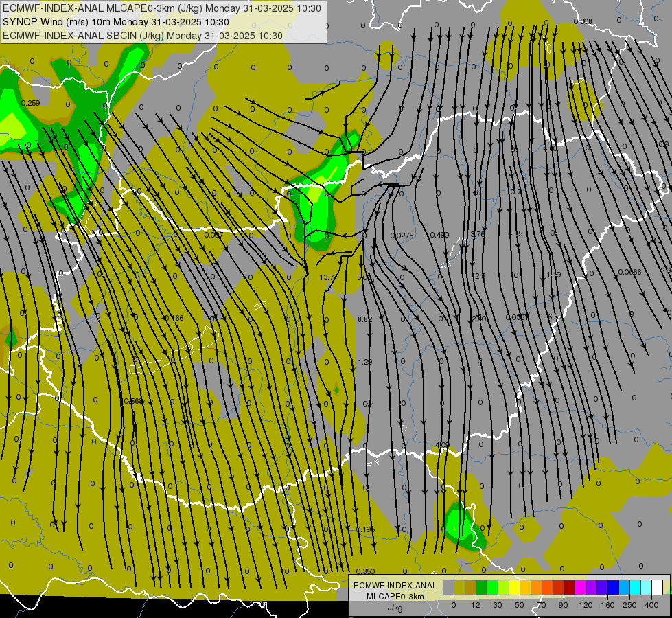This screenshot has height=618, width=672.
Task: Select the legend label 'MLCAPE0-3km'
Action: 395,597
